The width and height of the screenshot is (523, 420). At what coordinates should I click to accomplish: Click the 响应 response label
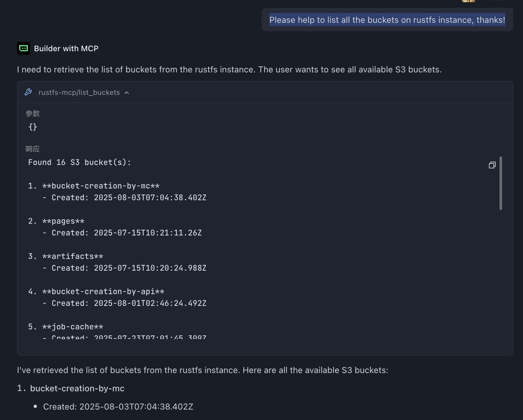click(33, 149)
